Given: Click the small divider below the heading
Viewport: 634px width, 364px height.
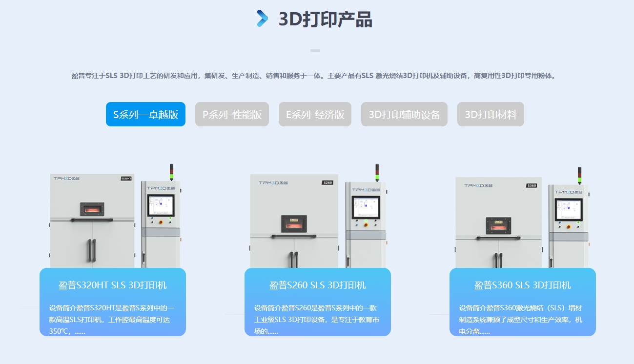Looking at the screenshot, I should point(315,50).
